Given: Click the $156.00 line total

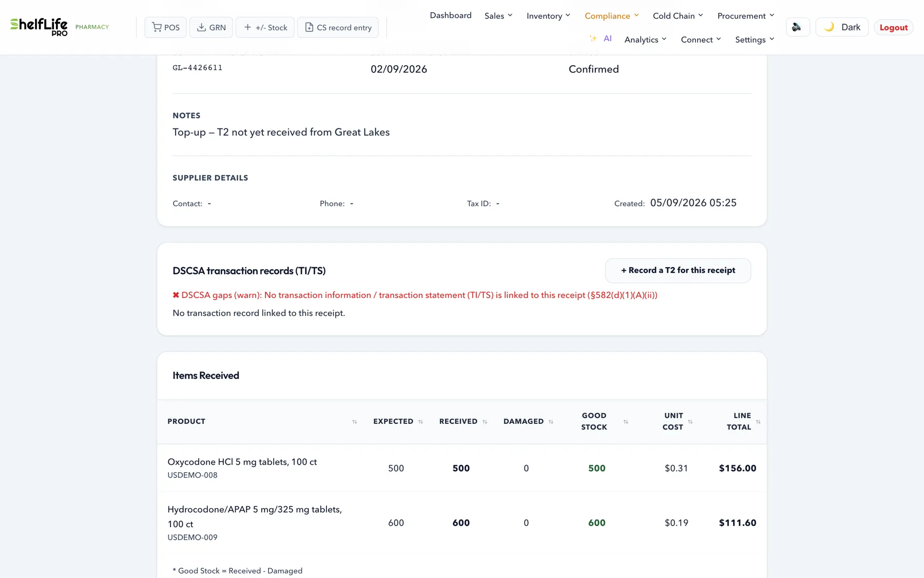Looking at the screenshot, I should [x=738, y=468].
